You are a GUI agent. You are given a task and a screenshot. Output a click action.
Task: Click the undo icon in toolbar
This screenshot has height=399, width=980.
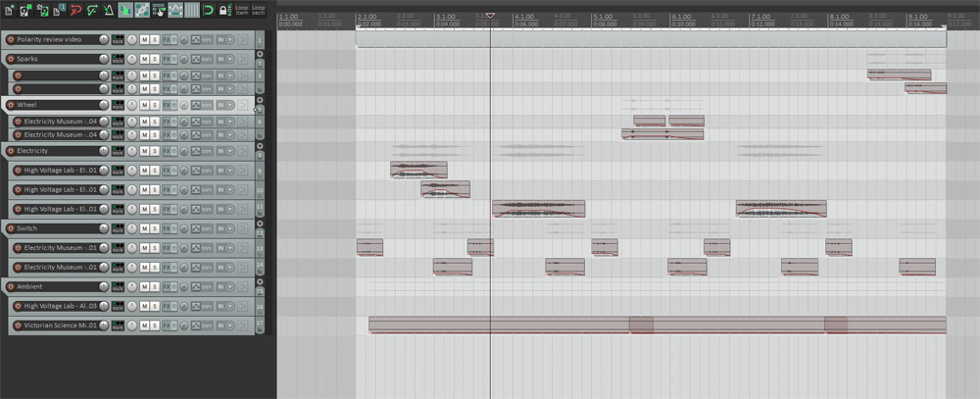(x=75, y=10)
